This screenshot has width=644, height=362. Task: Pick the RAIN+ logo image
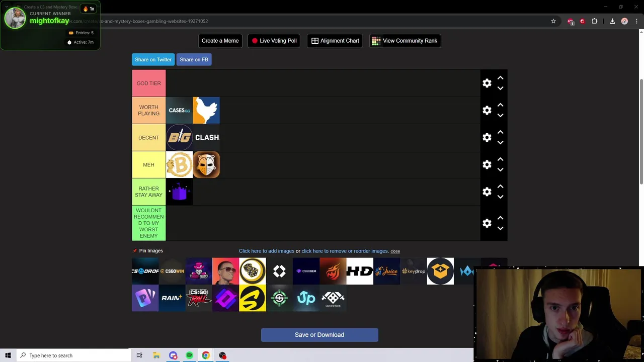(172, 298)
